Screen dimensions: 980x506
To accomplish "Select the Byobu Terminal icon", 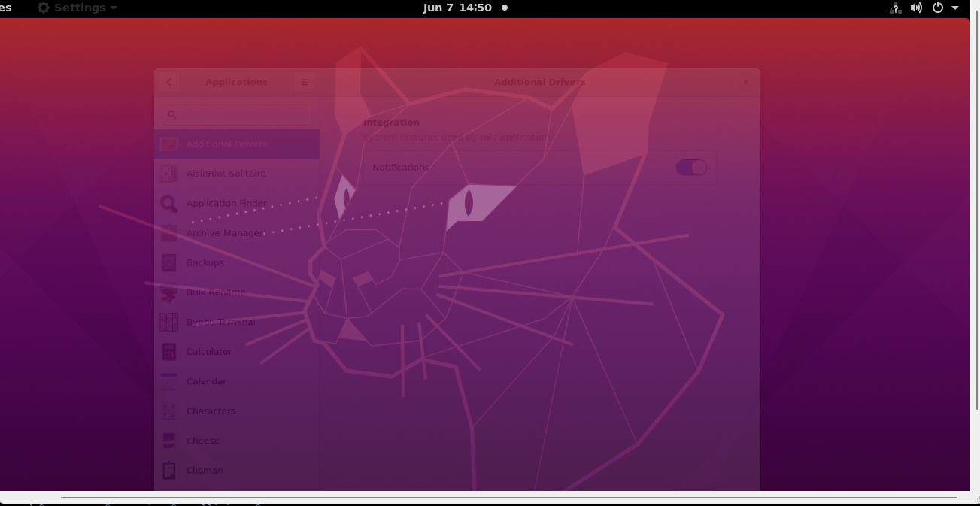I will point(169,322).
